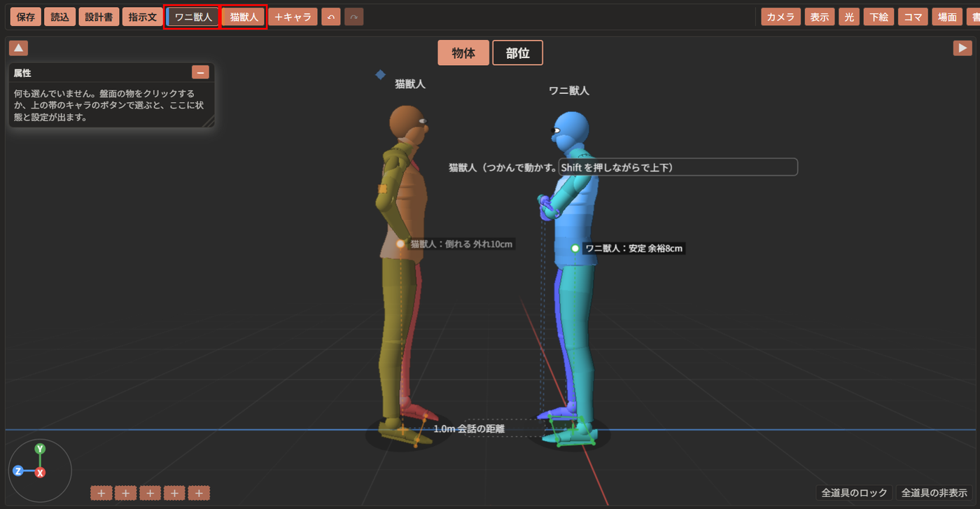Open the right panel with the play-triangle button

pos(962,48)
